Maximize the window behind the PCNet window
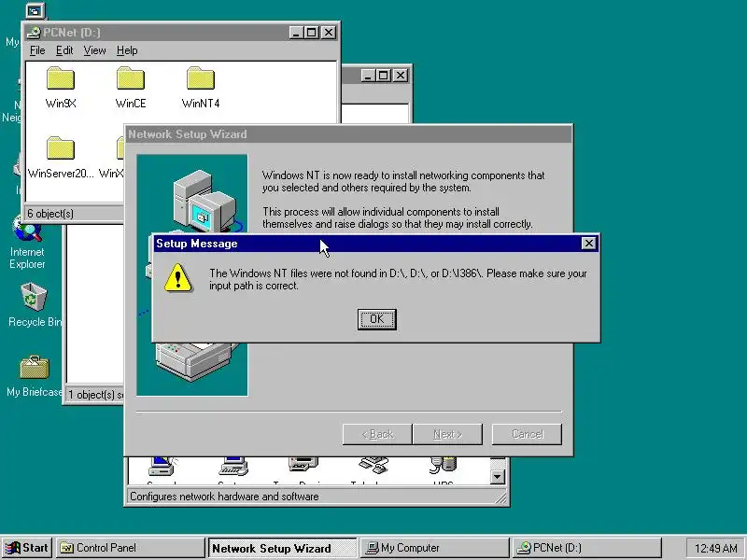747x560 pixels. tap(384, 76)
